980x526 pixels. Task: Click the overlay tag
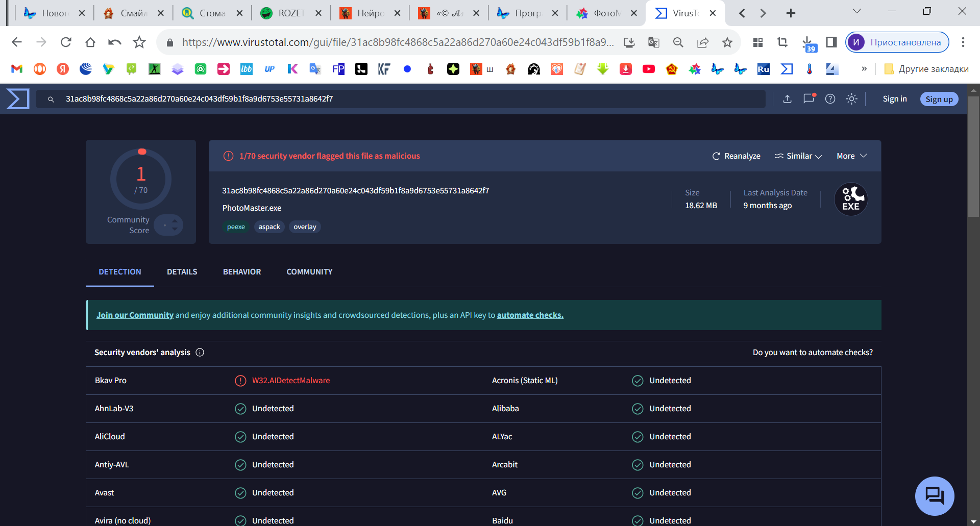[305, 227]
